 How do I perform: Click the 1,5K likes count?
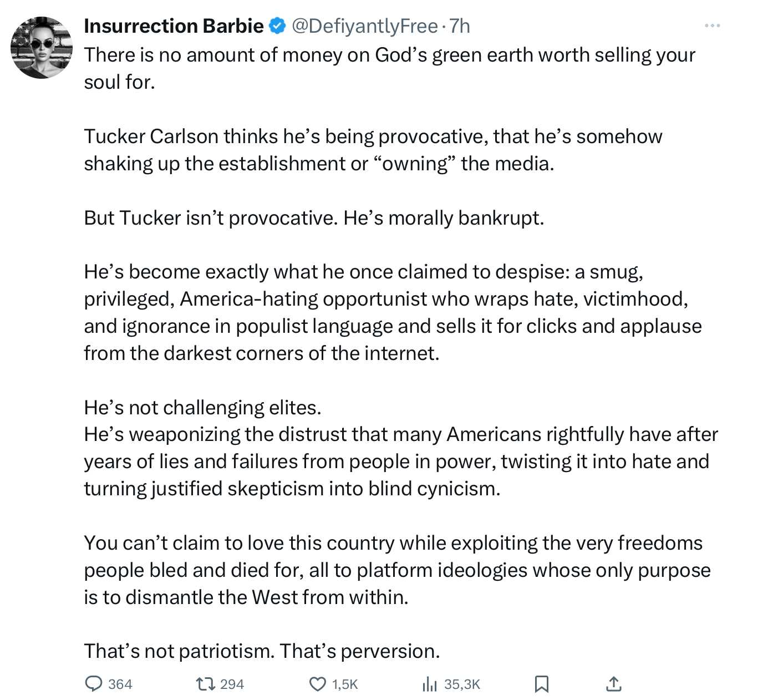345,684
